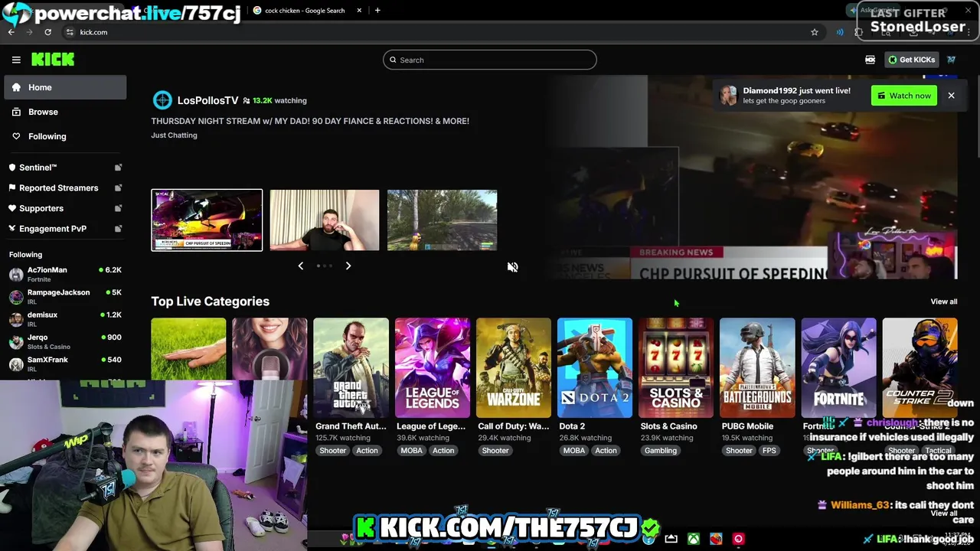Image resolution: width=980 pixels, height=551 pixels.
Task: Open Jerqo in the Following list
Action: 65,341
